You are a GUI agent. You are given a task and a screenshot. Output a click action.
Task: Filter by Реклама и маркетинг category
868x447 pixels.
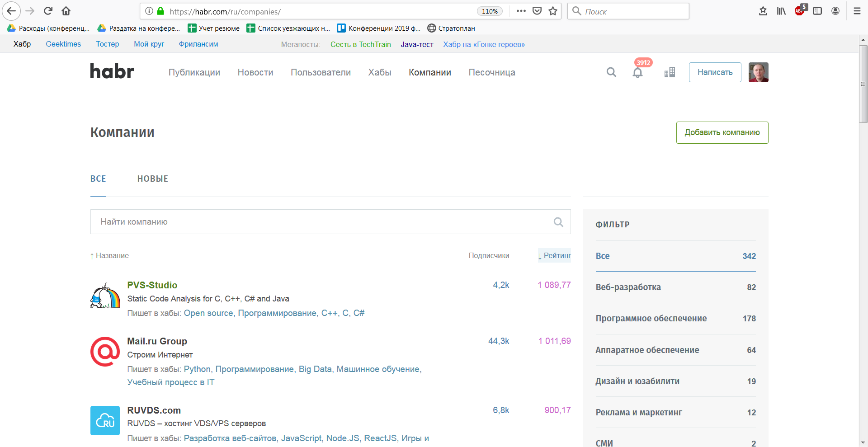(x=675, y=412)
